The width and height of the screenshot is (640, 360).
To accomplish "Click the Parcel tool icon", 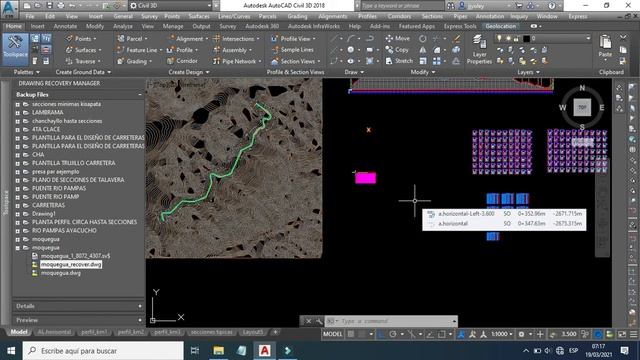I will [121, 39].
